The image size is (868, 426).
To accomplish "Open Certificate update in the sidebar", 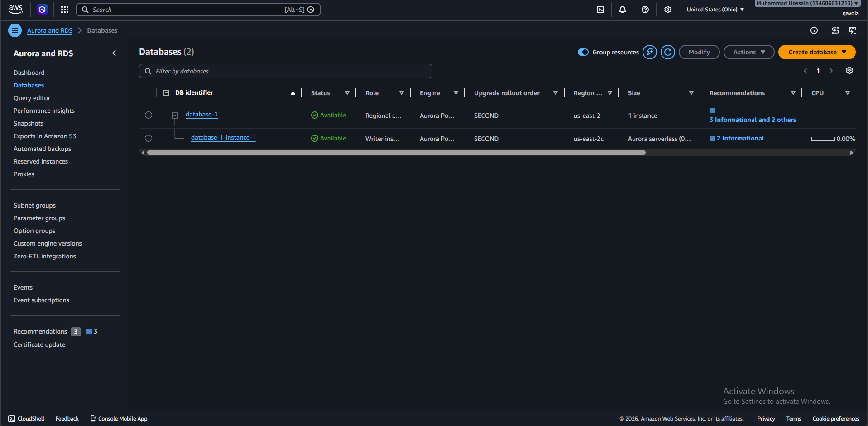I will [39, 344].
